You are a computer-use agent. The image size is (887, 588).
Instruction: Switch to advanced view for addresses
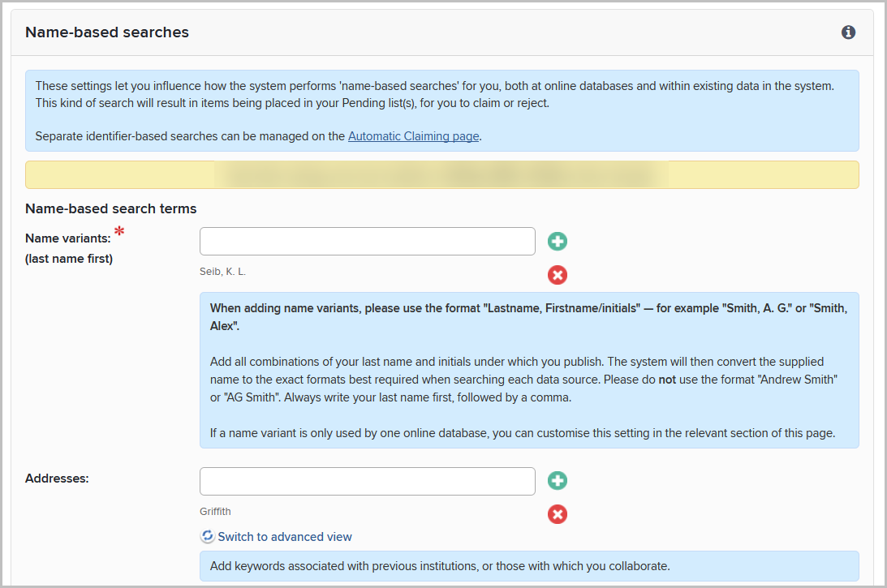point(284,536)
